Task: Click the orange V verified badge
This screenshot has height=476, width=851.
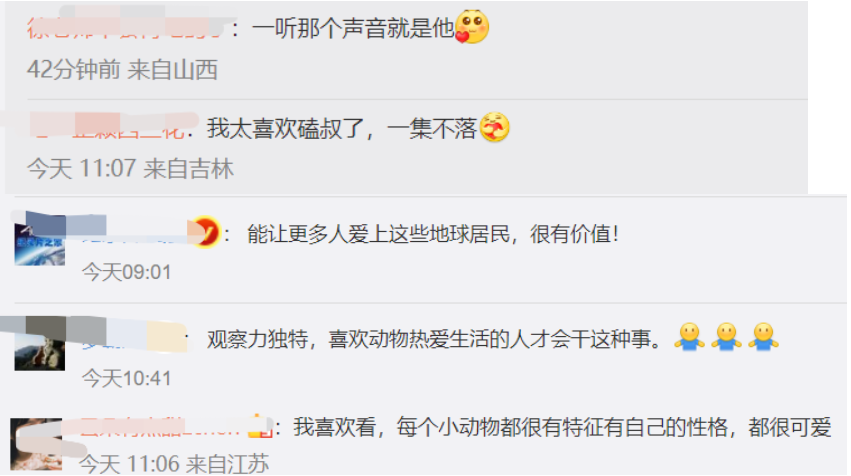Action: click(x=206, y=232)
